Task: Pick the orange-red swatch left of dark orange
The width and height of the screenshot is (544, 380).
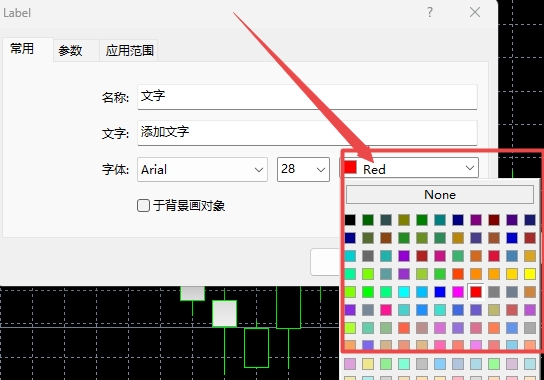Action: coord(458,274)
